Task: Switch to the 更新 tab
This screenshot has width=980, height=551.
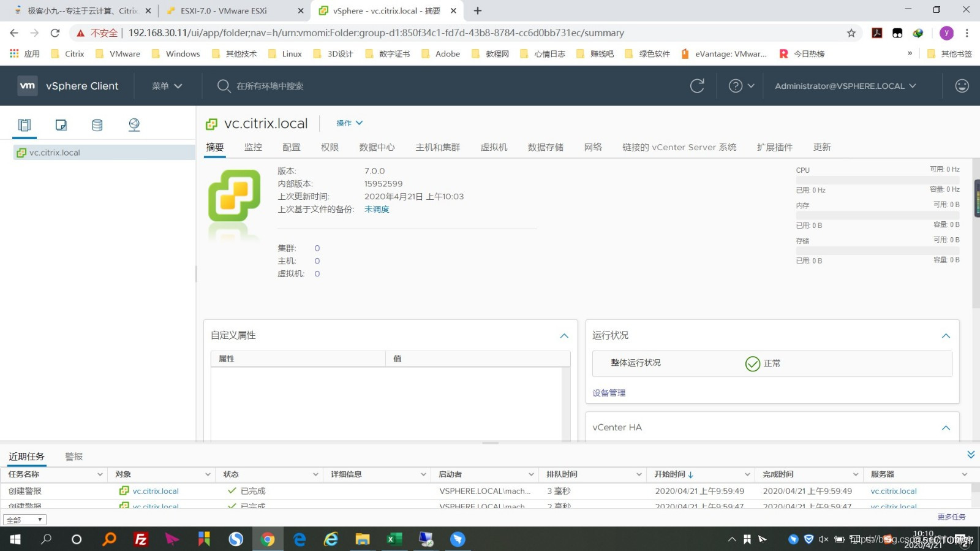Action: coord(822,147)
